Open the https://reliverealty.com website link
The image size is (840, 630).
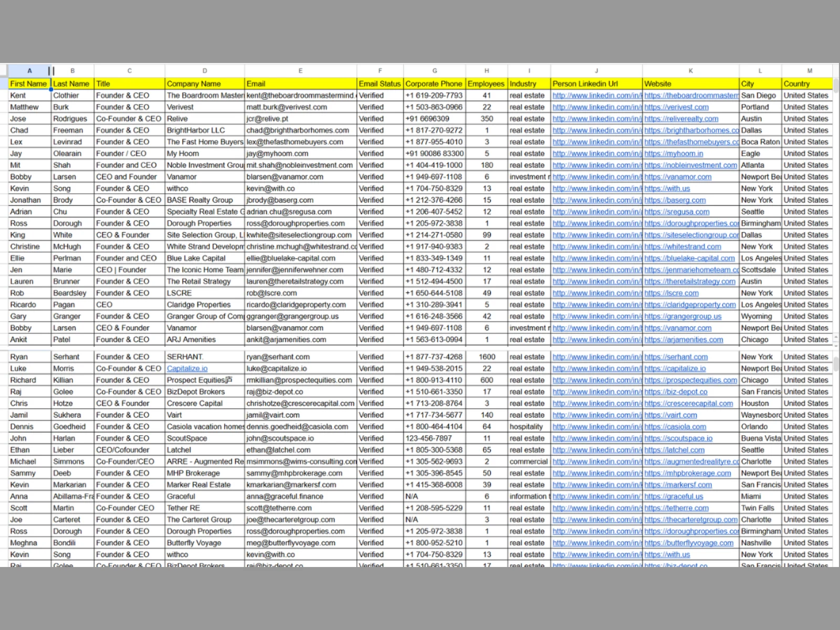pos(681,119)
